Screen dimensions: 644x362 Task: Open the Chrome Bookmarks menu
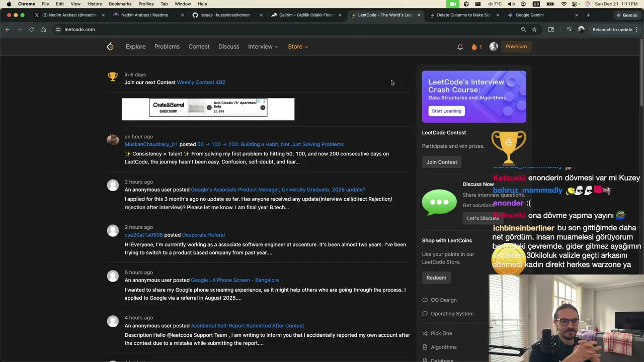[x=120, y=4]
